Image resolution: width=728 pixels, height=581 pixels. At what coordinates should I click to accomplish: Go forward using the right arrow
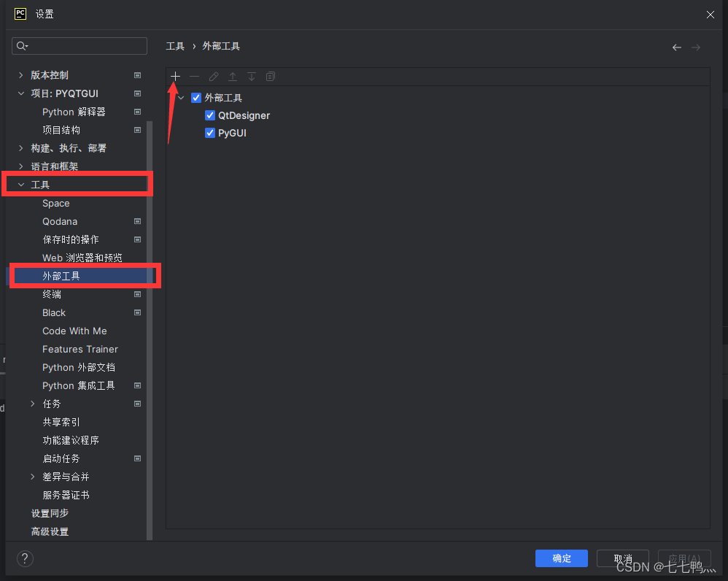(695, 47)
